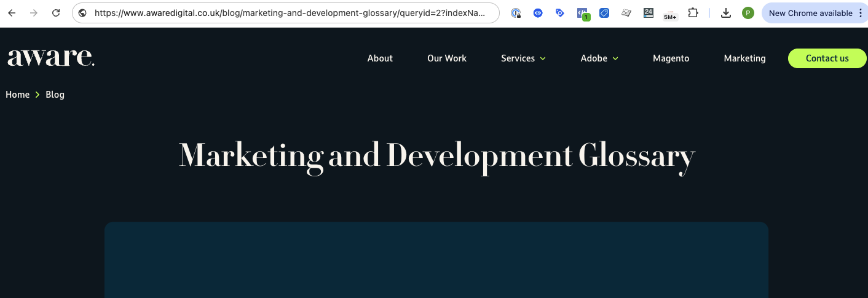This screenshot has height=298, width=868.
Task: Go to Home breadcrumb
Action: coord(18,95)
